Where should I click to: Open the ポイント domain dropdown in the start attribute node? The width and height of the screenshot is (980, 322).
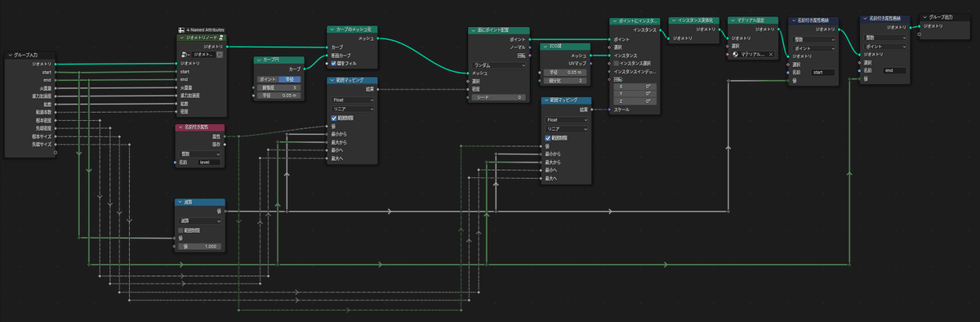pyautogui.click(x=814, y=47)
